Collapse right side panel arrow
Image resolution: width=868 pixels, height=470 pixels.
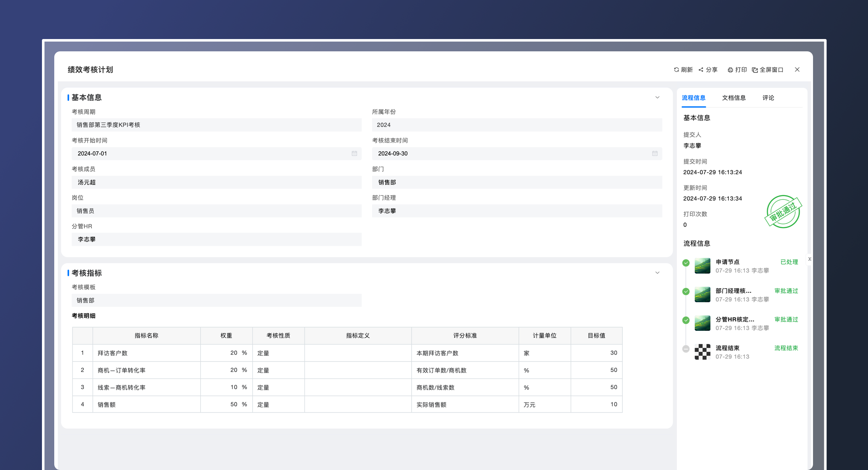[809, 259]
